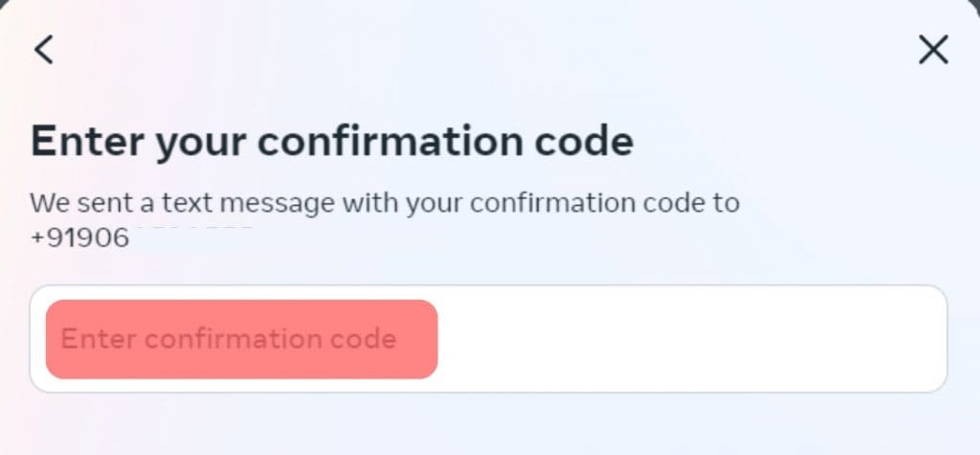Click the "We sent a text message" description
The height and width of the screenshot is (455, 980).
click(x=384, y=203)
